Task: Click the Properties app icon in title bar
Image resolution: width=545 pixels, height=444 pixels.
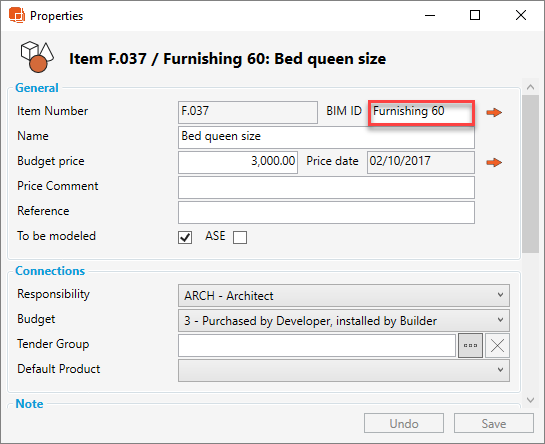Action: (17, 15)
